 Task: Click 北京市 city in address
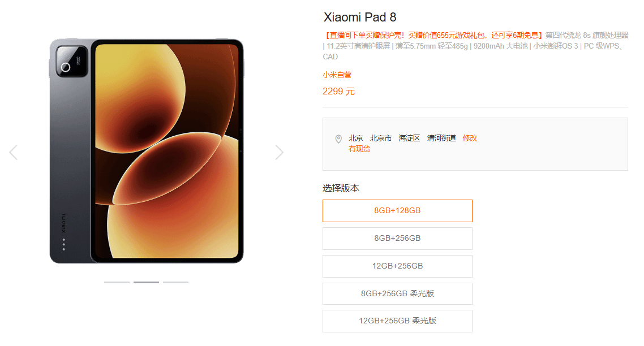point(381,139)
